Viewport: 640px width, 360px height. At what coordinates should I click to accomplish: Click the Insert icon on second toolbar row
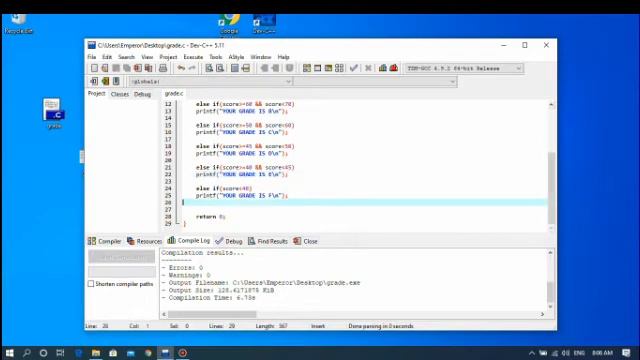[x=94, y=81]
